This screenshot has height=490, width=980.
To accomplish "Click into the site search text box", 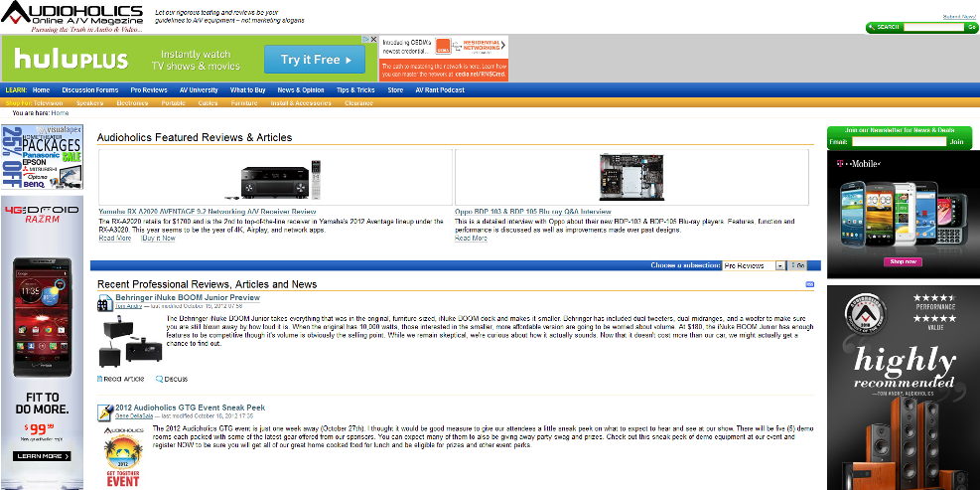I will click(932, 27).
